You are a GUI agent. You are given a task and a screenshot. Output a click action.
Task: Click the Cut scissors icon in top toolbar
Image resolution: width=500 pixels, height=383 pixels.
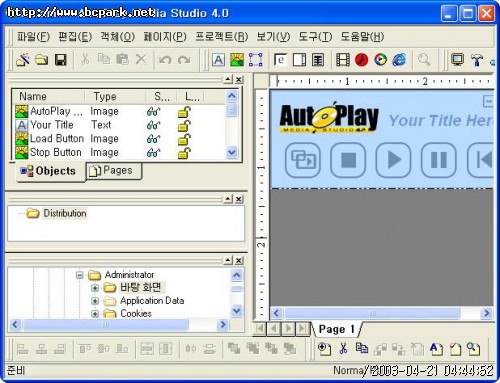coord(85,60)
